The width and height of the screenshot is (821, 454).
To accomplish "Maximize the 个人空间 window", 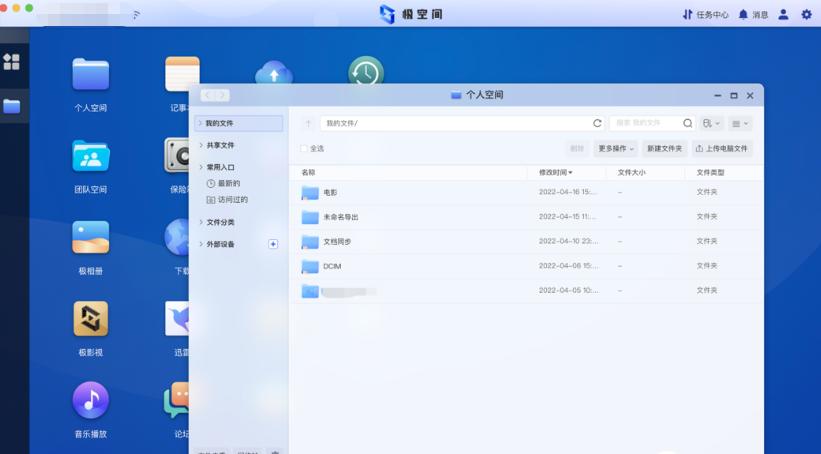I will click(x=734, y=95).
